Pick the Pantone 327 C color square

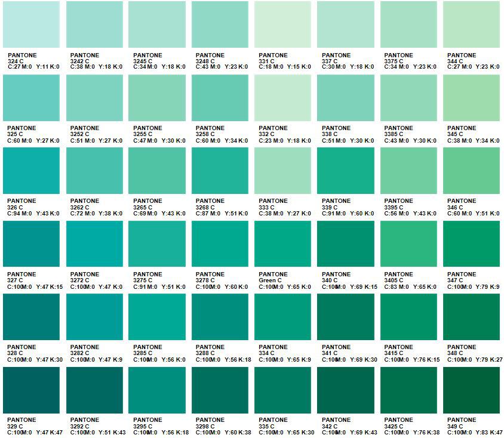click(31, 243)
